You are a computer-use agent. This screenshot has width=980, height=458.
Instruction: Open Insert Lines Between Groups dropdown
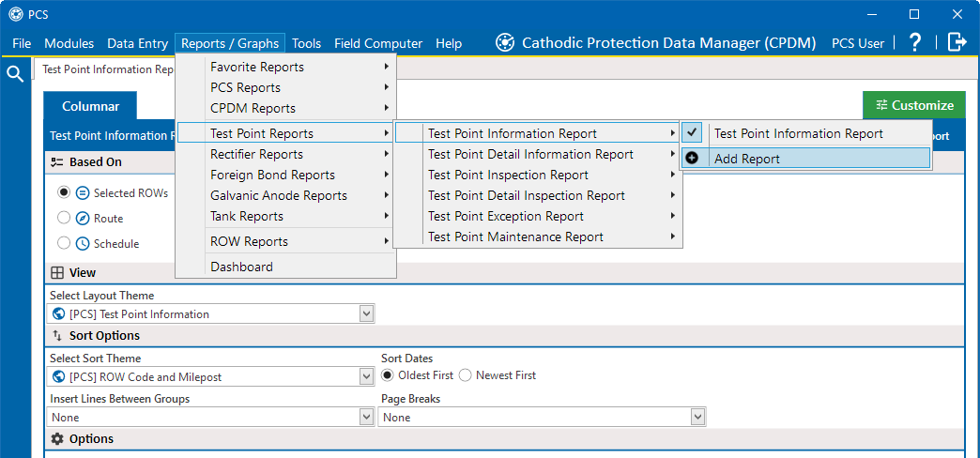pyautogui.click(x=367, y=418)
